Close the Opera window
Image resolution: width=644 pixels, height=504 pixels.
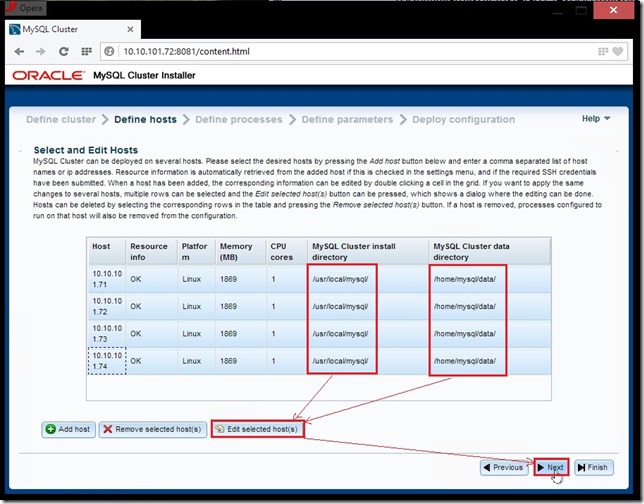pyautogui.click(x=613, y=10)
